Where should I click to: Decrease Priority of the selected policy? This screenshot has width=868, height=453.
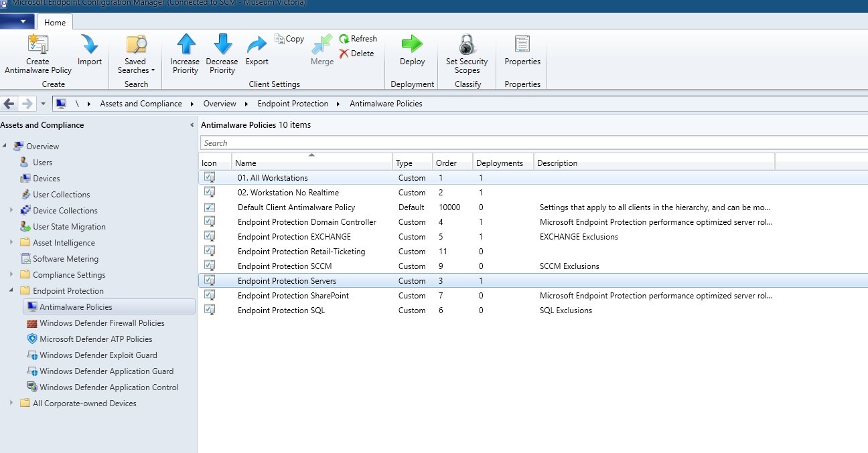pos(222,54)
